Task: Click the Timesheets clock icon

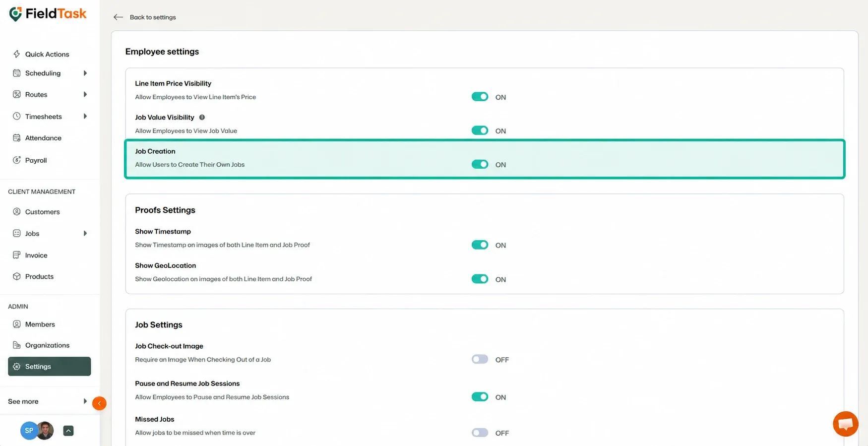Action: click(x=17, y=116)
